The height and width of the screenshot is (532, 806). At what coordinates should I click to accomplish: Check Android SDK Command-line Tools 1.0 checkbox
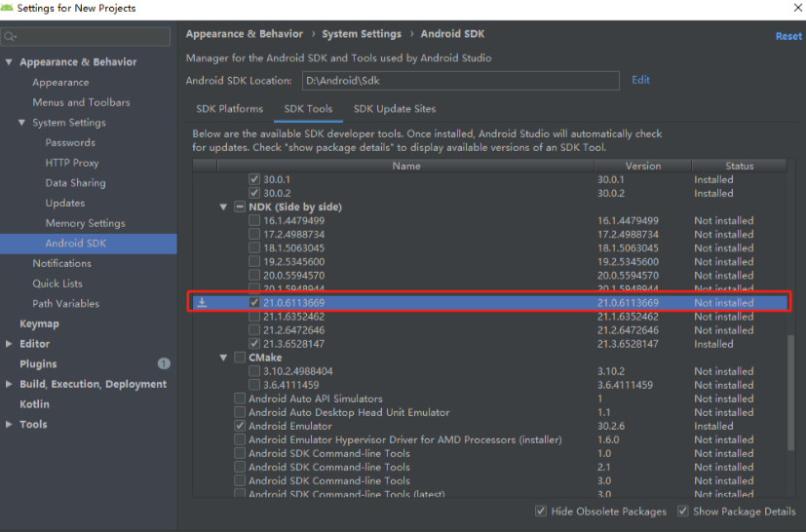[240, 453]
